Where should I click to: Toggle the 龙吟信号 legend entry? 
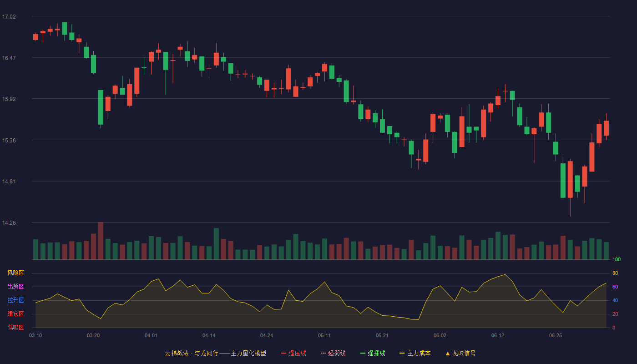coord(460,353)
